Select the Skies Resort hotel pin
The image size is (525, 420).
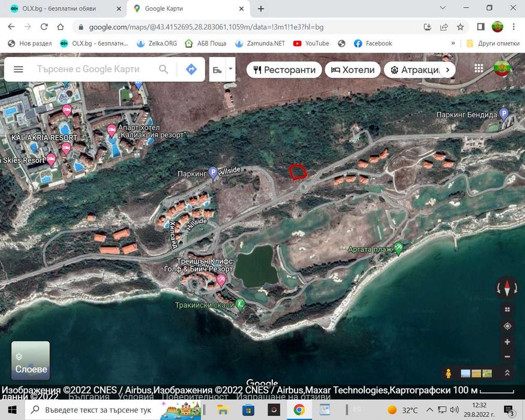point(51,160)
